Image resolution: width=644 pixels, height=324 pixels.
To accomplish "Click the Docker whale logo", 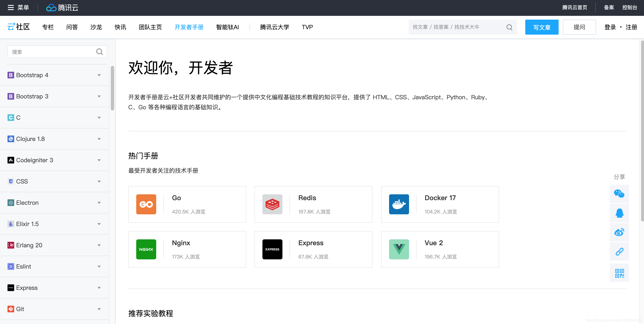I will tap(399, 204).
